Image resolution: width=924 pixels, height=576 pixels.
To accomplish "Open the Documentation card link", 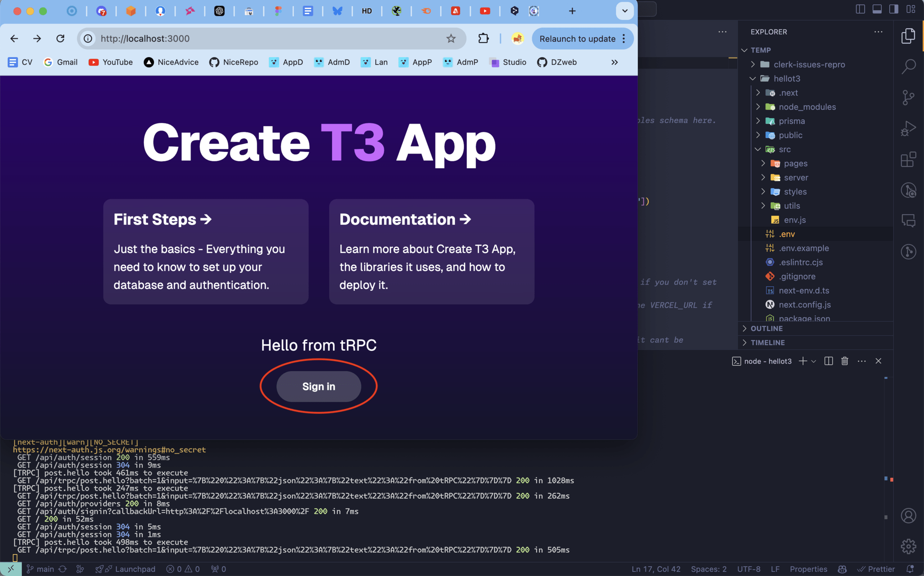I will [431, 251].
